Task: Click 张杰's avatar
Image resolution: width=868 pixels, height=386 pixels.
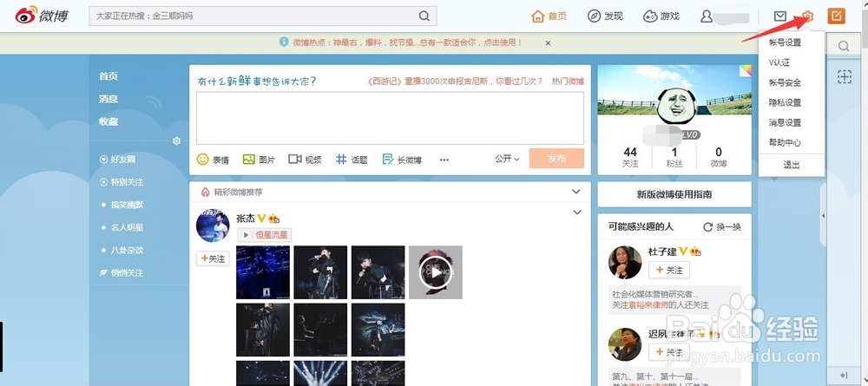Action: (x=213, y=226)
